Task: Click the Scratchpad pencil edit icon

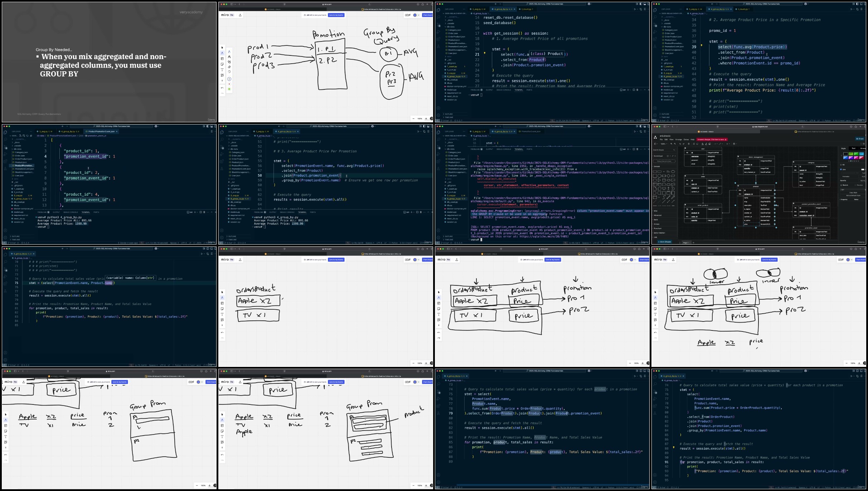Action: pos(673,156)
